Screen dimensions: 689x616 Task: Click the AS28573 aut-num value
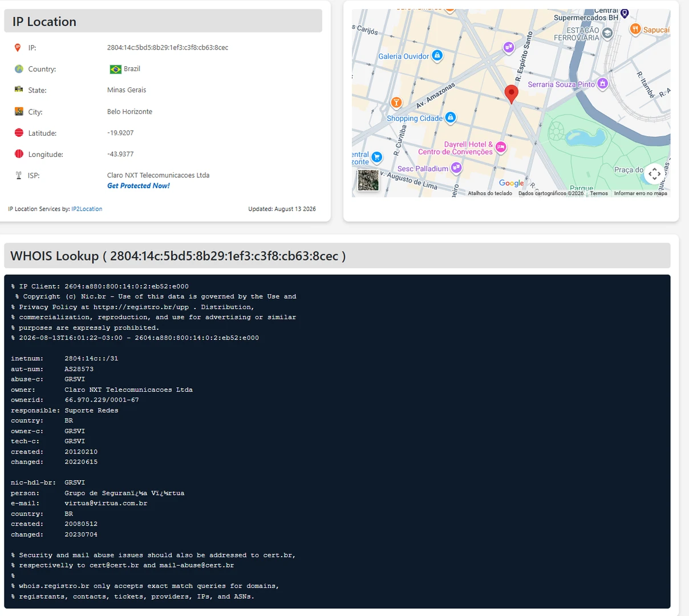(x=79, y=369)
